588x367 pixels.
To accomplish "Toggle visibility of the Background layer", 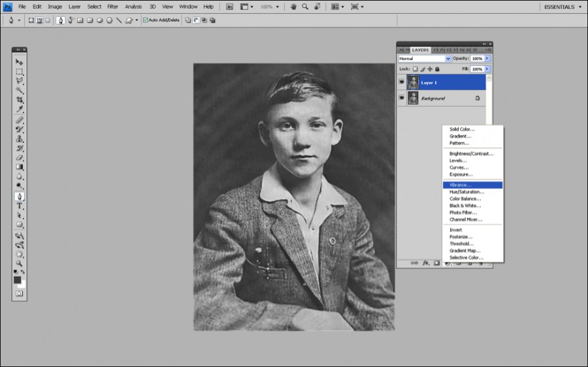I will pyautogui.click(x=402, y=98).
